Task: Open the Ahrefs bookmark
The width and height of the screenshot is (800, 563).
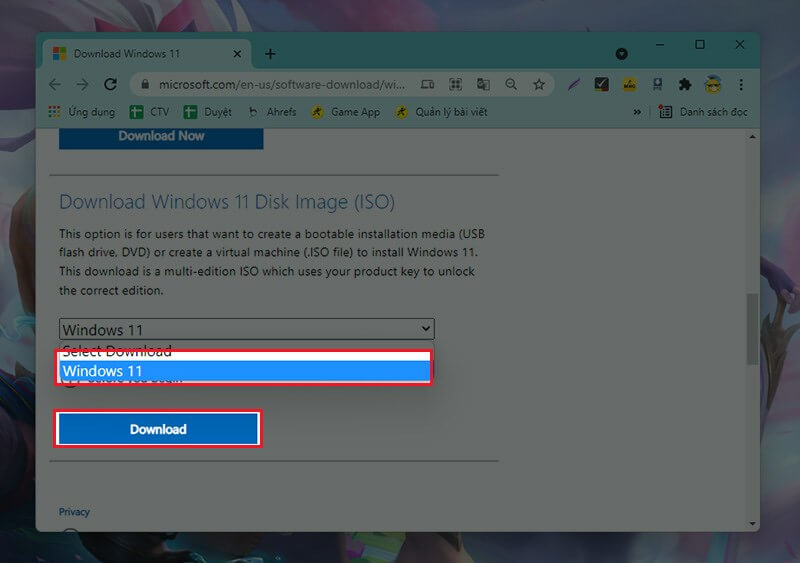Action: pos(272,112)
